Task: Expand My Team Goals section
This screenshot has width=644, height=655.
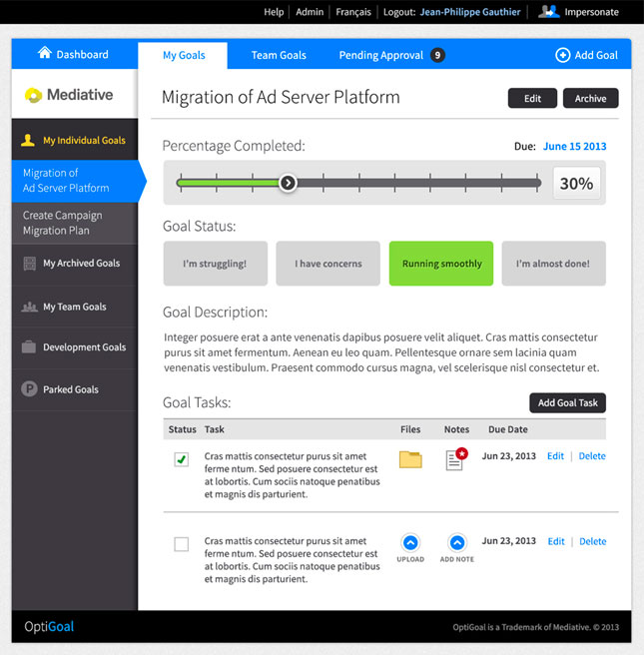Action: 74,307
